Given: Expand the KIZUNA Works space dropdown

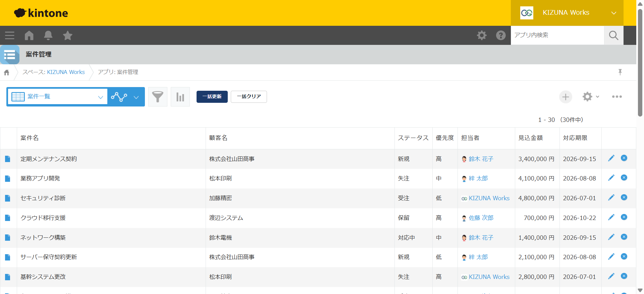Looking at the screenshot, I should (567, 13).
